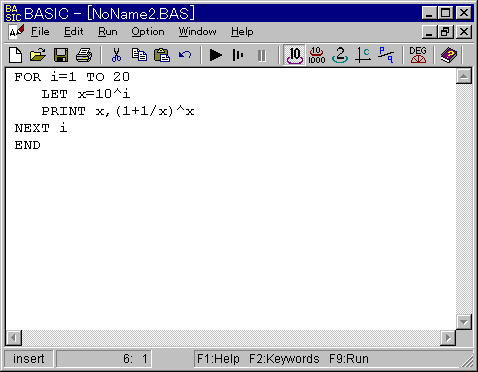478x372 pixels.
Task: Open the Option menu
Action: pyautogui.click(x=148, y=32)
